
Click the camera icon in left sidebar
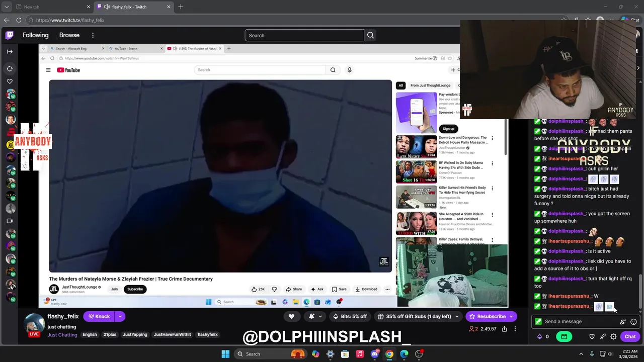click(10, 221)
